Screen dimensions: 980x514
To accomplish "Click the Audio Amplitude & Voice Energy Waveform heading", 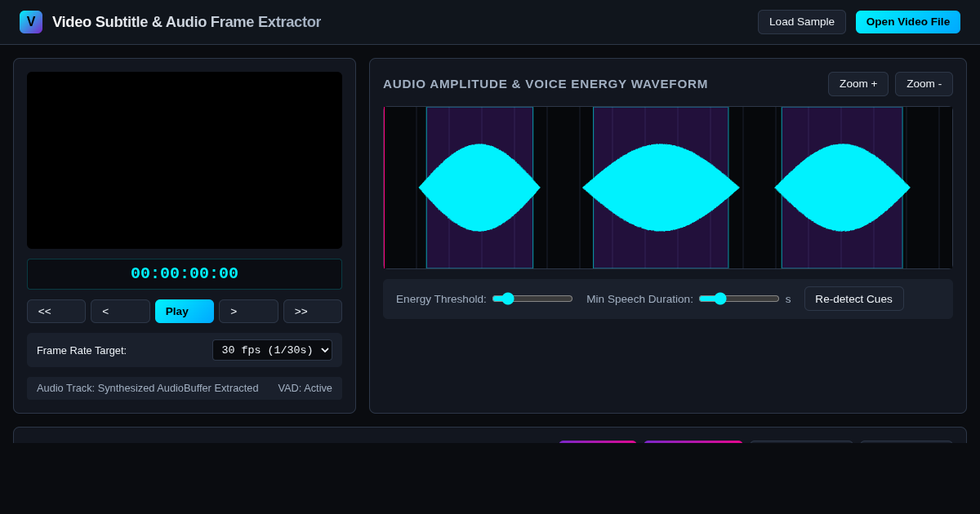I will click(x=546, y=84).
